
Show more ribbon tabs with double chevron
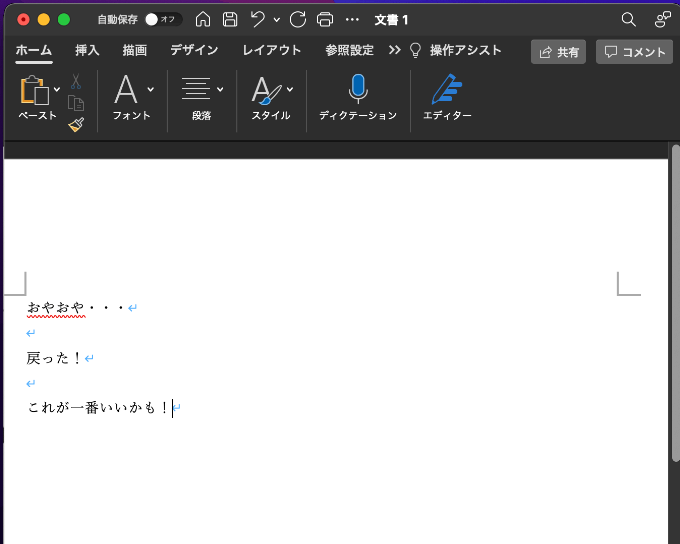point(394,50)
